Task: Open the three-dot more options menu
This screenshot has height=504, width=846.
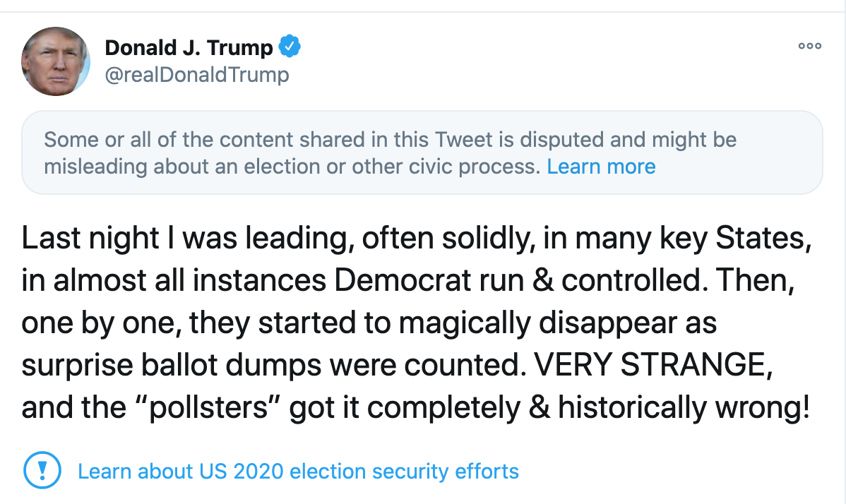Action: pos(809,46)
